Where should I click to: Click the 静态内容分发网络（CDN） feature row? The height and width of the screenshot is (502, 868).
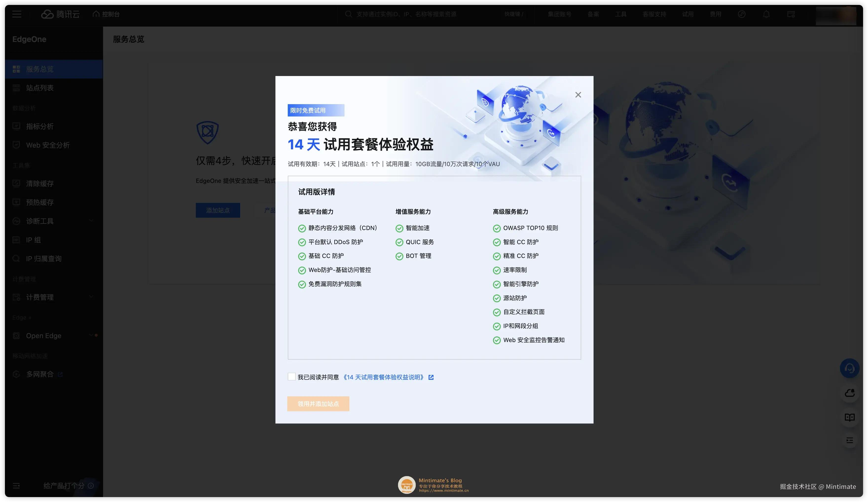coord(338,228)
